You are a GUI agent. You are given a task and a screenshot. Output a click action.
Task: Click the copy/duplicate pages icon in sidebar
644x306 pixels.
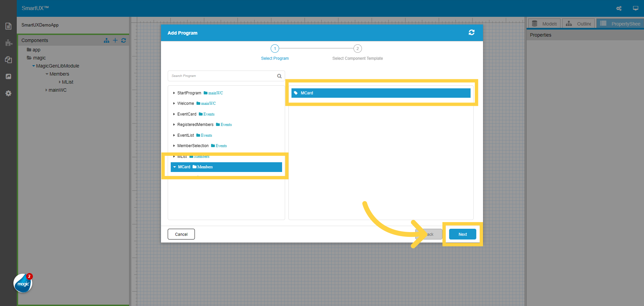click(8, 60)
